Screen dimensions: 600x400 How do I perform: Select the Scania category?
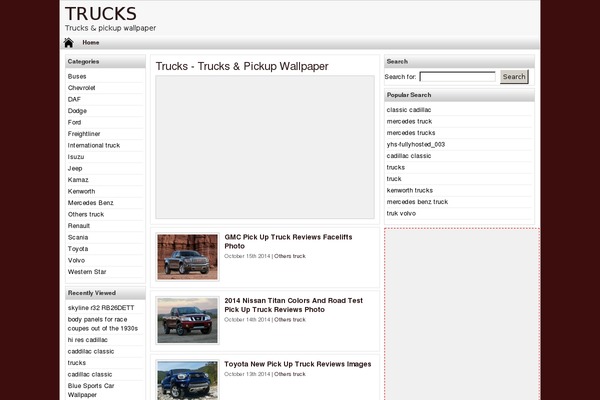coord(78,237)
